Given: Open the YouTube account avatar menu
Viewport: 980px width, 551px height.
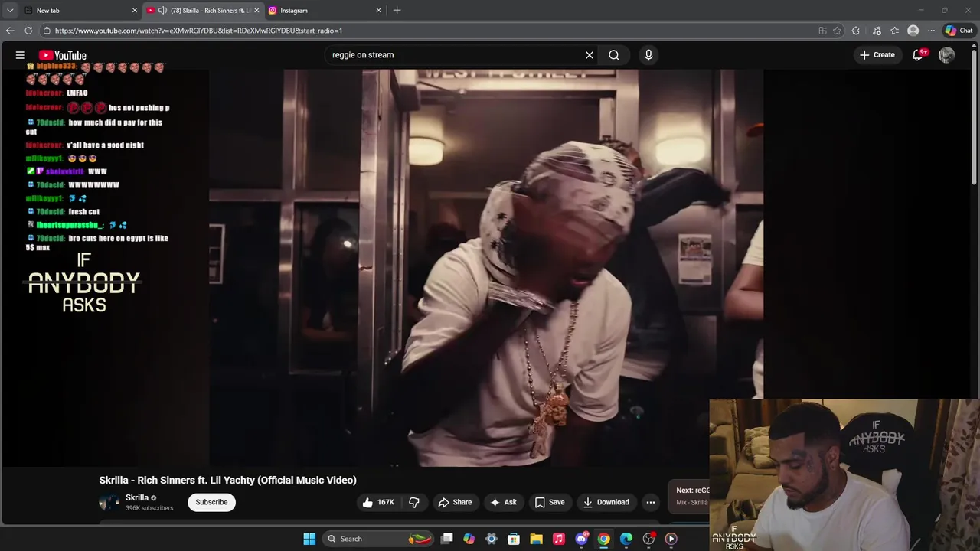Looking at the screenshot, I should (947, 55).
